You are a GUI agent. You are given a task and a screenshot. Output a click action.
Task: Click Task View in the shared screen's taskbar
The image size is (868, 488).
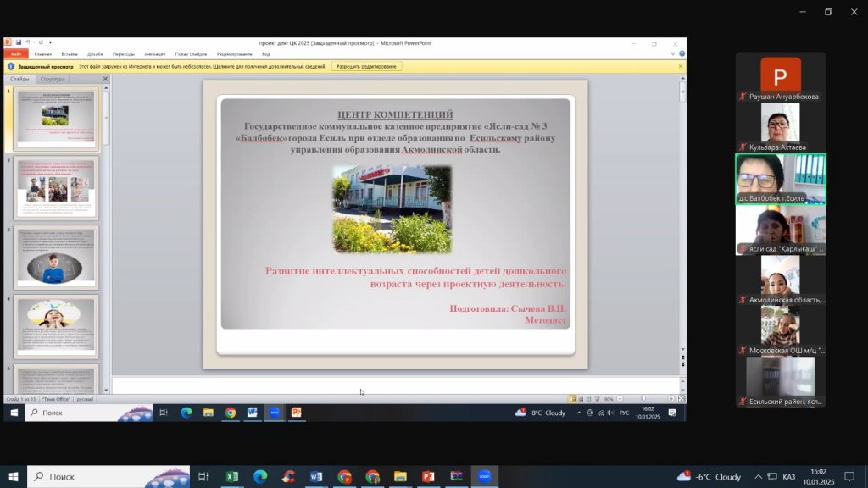click(164, 413)
